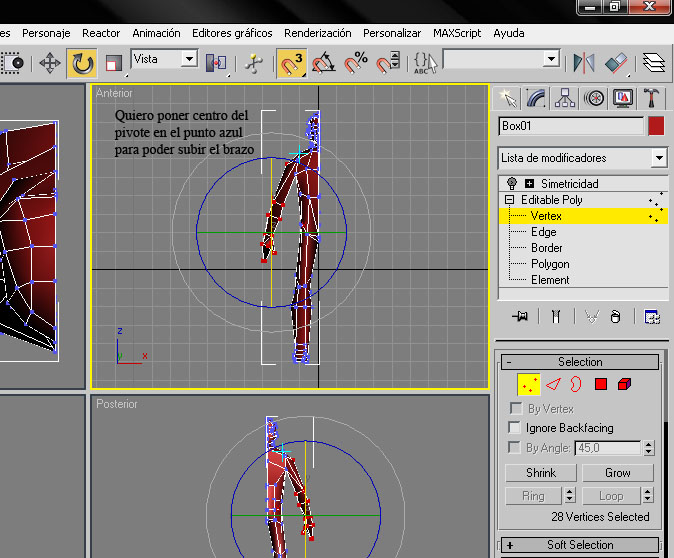Click the Loop button
This screenshot has height=558, width=674.
tap(611, 496)
